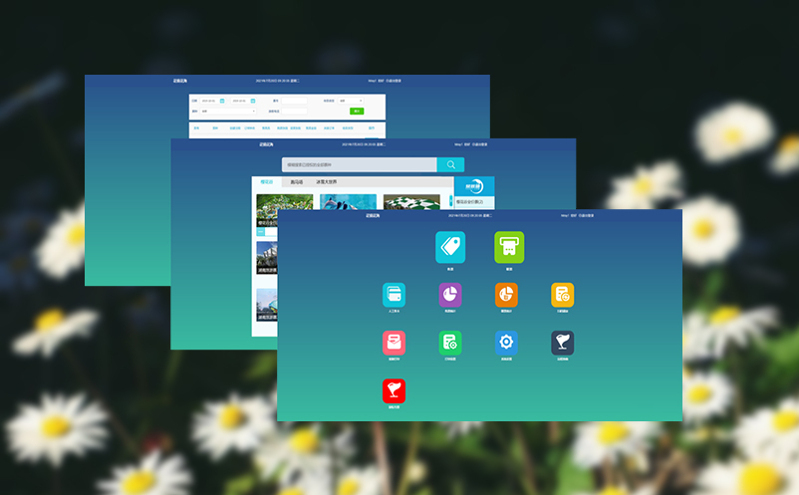
Task: Open the start date calendar picker icon
Action: tap(222, 101)
